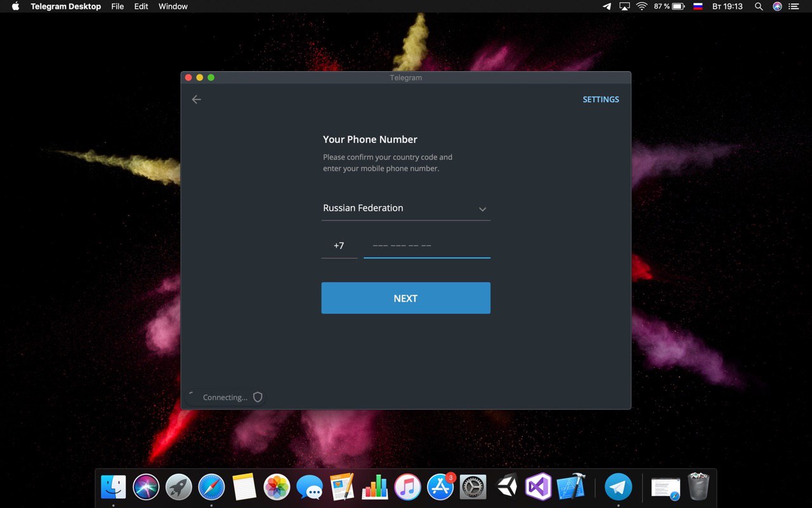Open Messages app in the Dock
The height and width of the screenshot is (508, 812).
310,488
